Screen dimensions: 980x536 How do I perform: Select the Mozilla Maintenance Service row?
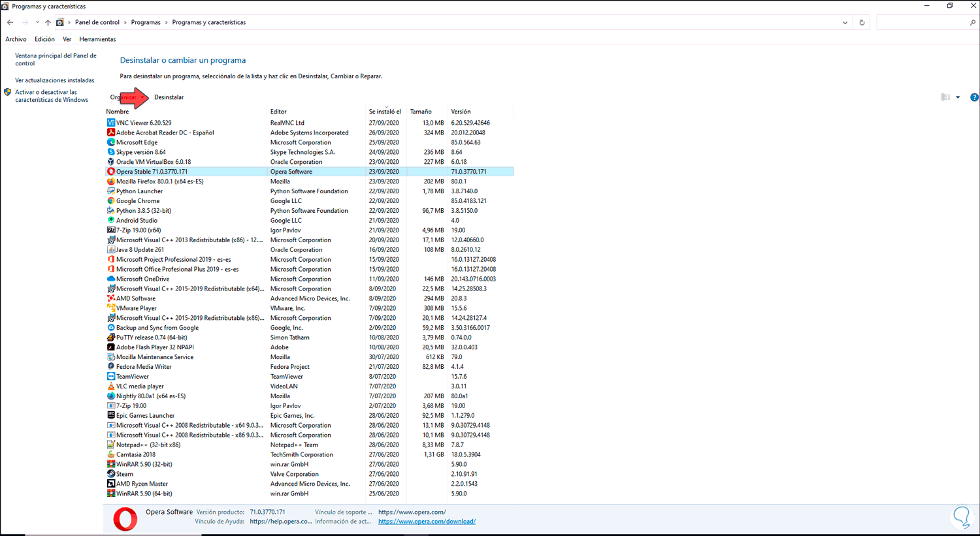(x=310, y=357)
